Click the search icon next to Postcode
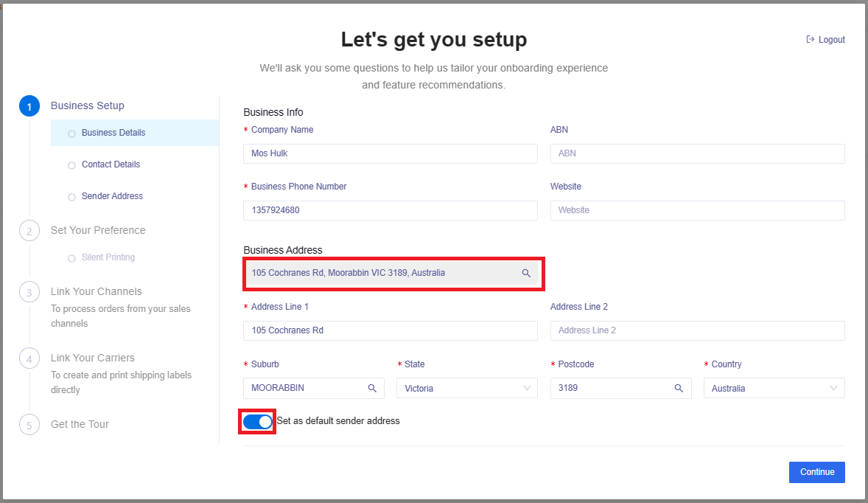868x503 pixels. (678, 388)
